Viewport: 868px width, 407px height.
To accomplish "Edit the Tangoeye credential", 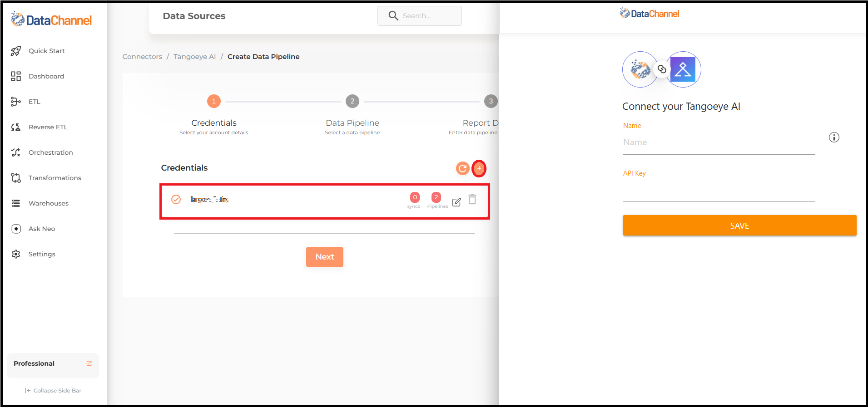I will tap(456, 202).
